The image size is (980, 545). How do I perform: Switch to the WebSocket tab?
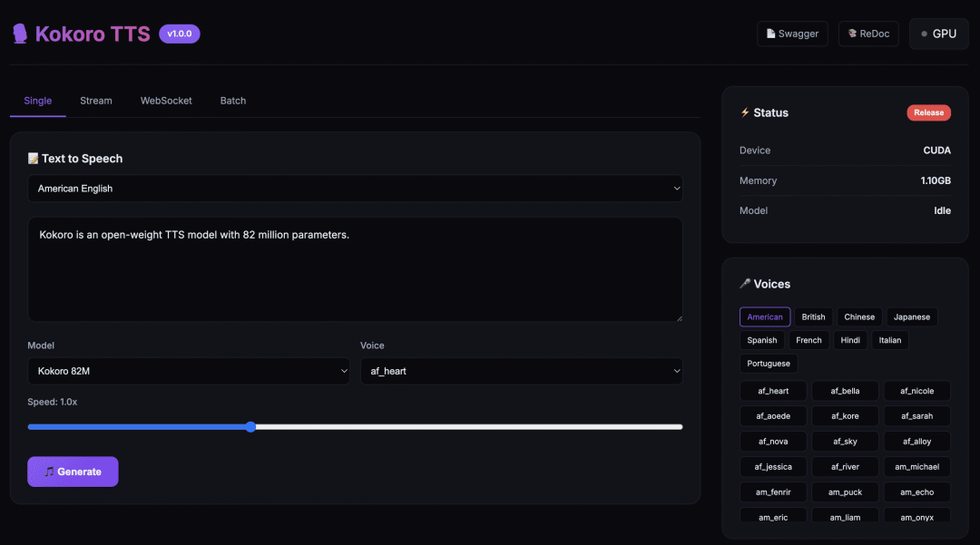(166, 101)
